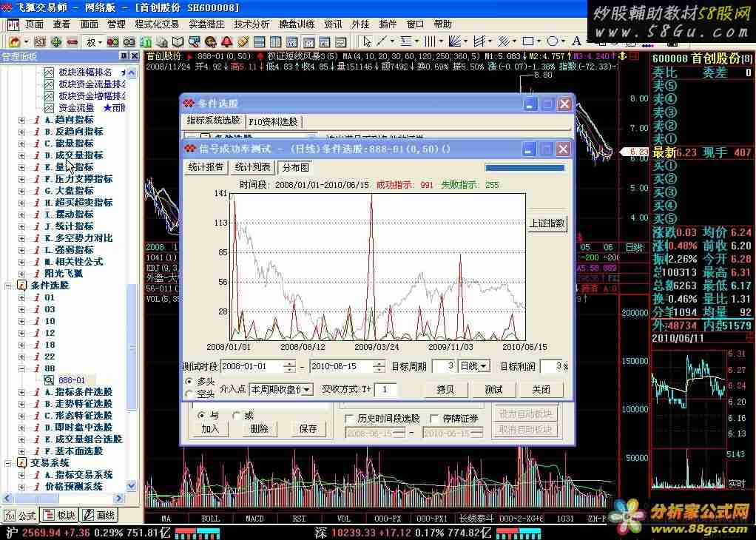Viewport: 756px width, 540px height.
Task: Click the 交收方式 T+ input field
Action: (385, 389)
